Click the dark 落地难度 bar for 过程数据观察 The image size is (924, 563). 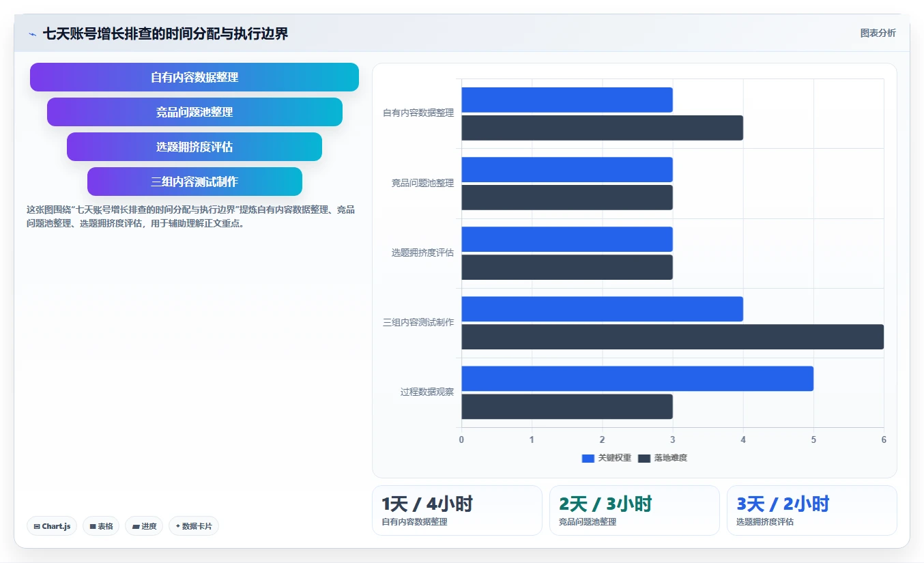pyautogui.click(x=567, y=407)
